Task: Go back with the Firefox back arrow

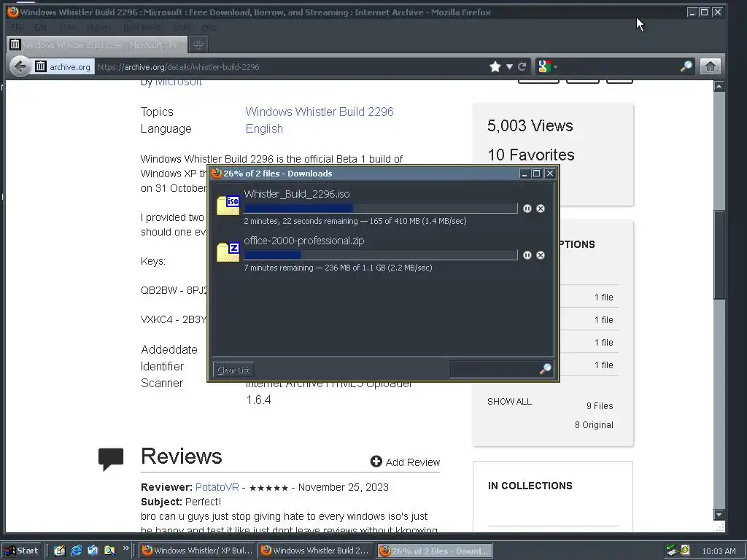Action: click(x=20, y=66)
